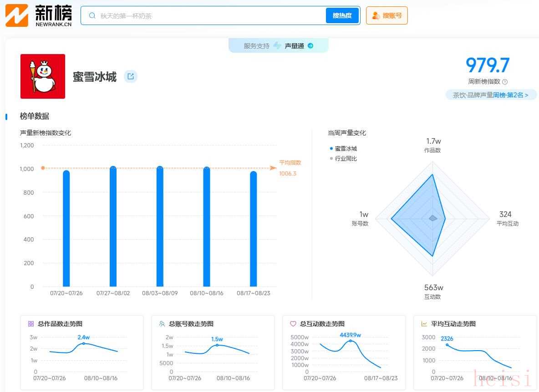Click the 搜账号 user icon
539x392 pixels.
pos(376,15)
